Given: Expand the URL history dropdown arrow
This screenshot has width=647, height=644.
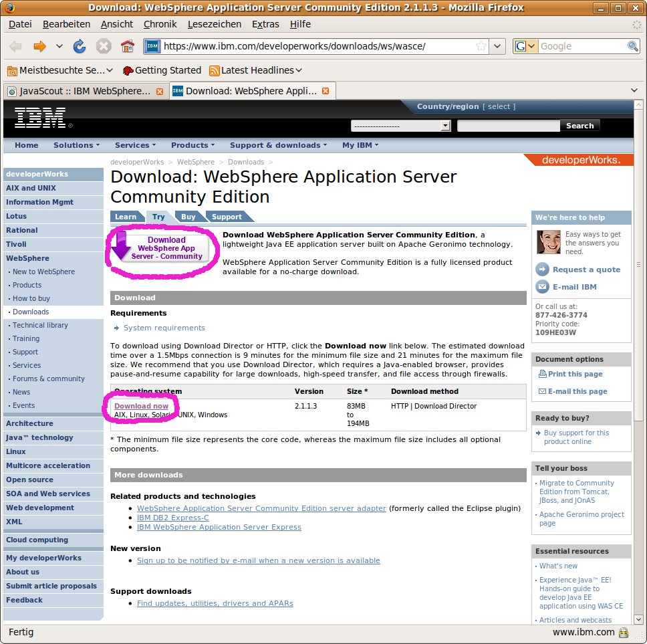Looking at the screenshot, I should click(498, 46).
